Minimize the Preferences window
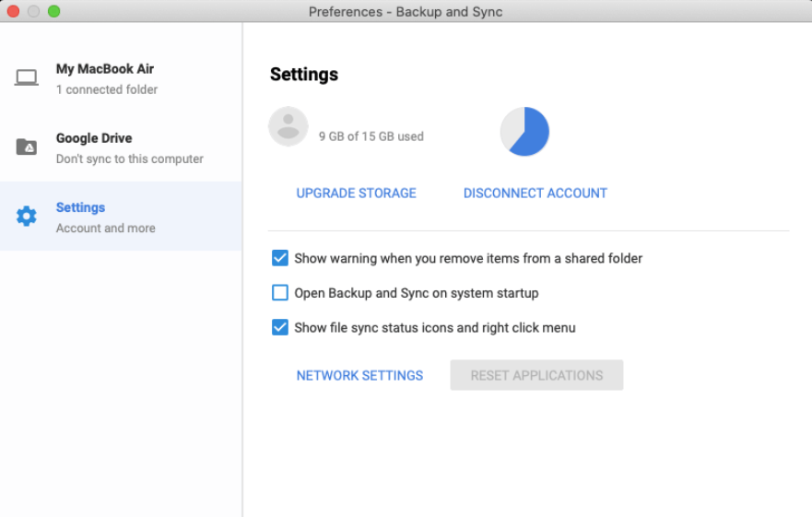This screenshot has height=517, width=812. click(x=33, y=11)
